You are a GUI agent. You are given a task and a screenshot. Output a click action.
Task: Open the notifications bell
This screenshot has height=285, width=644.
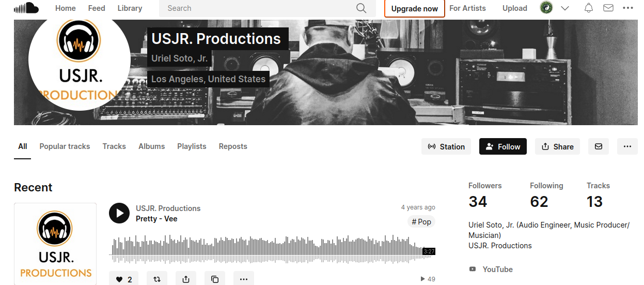pyautogui.click(x=588, y=8)
